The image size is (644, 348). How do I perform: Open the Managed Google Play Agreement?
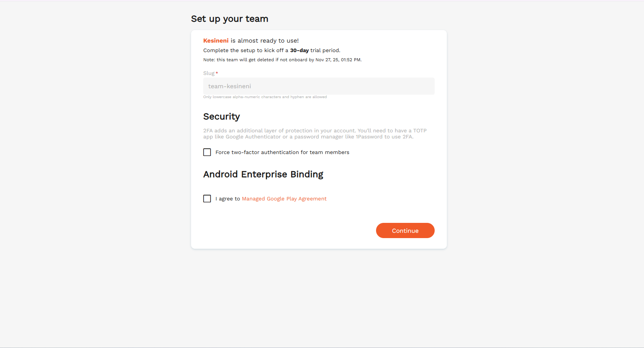[284, 198]
